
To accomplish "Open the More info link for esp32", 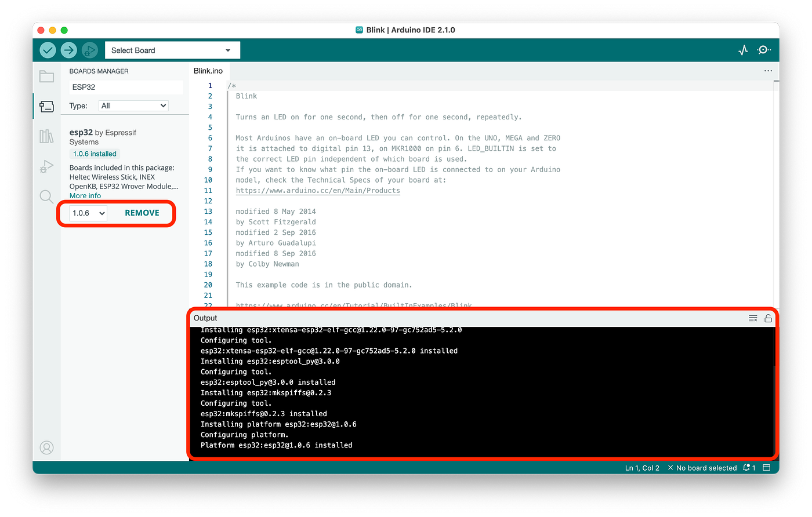I will pos(85,195).
